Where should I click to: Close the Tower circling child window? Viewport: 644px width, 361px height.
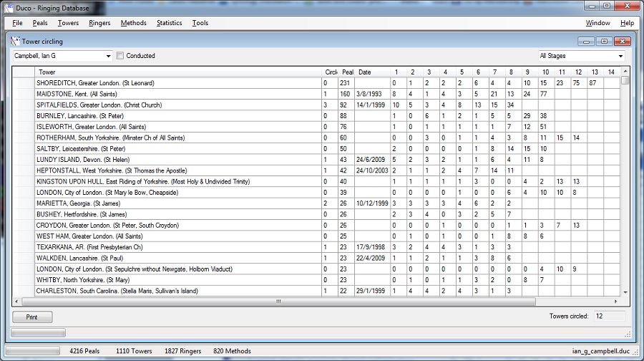[x=620, y=42]
